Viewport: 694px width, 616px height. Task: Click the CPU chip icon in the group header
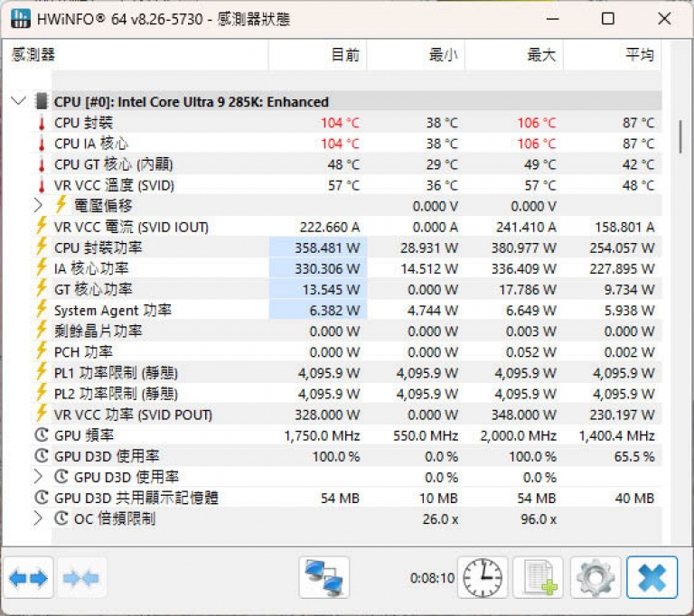(42, 101)
